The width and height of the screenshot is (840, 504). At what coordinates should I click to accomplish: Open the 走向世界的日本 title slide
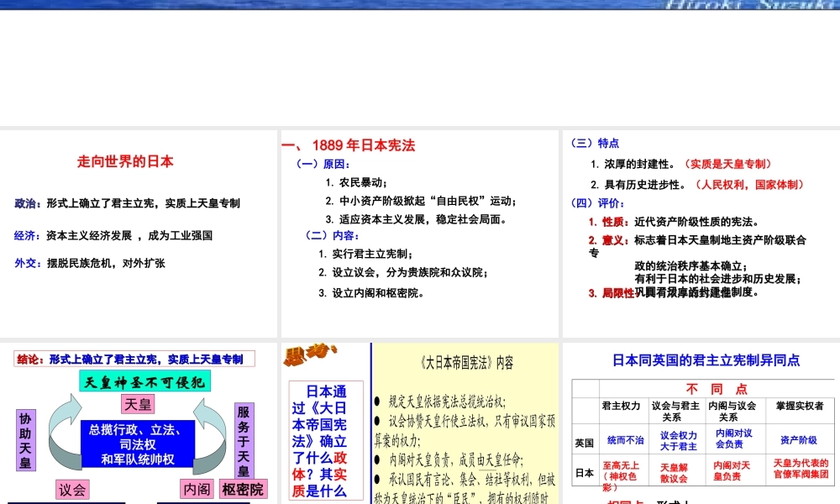click(x=139, y=234)
